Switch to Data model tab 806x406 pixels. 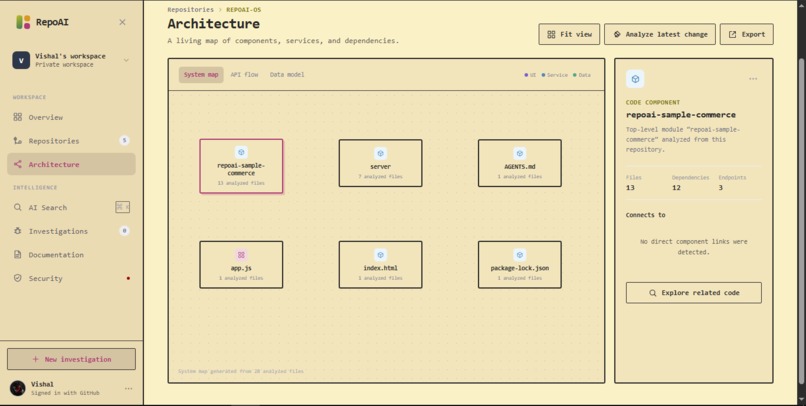click(x=287, y=75)
